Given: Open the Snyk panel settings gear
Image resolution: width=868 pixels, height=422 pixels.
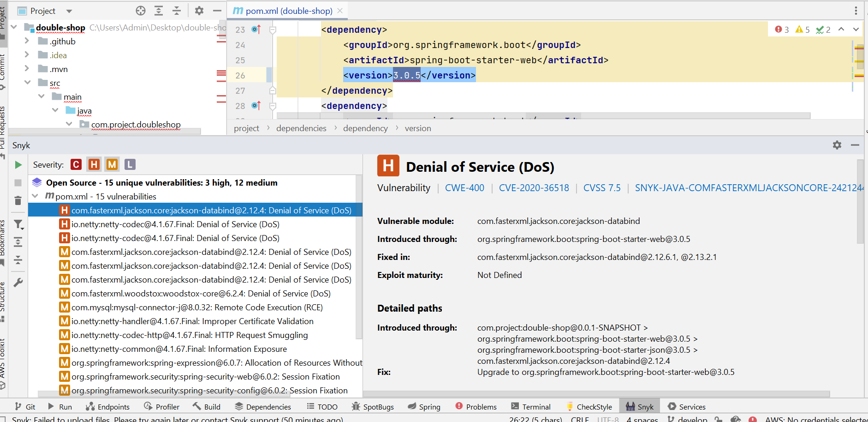Looking at the screenshot, I should [836, 145].
